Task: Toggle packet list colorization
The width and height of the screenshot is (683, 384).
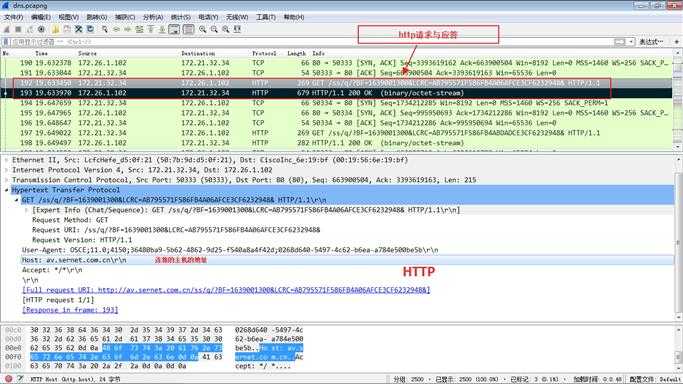Action: pos(189,29)
